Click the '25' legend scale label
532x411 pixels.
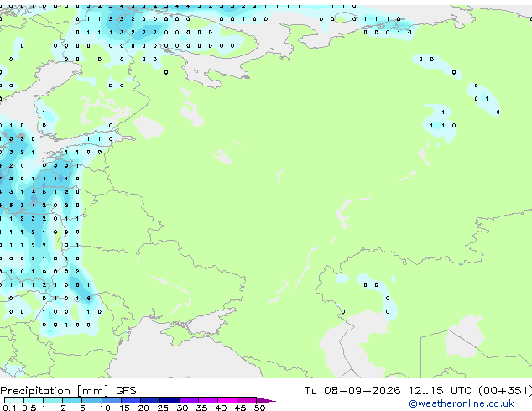pos(163,408)
